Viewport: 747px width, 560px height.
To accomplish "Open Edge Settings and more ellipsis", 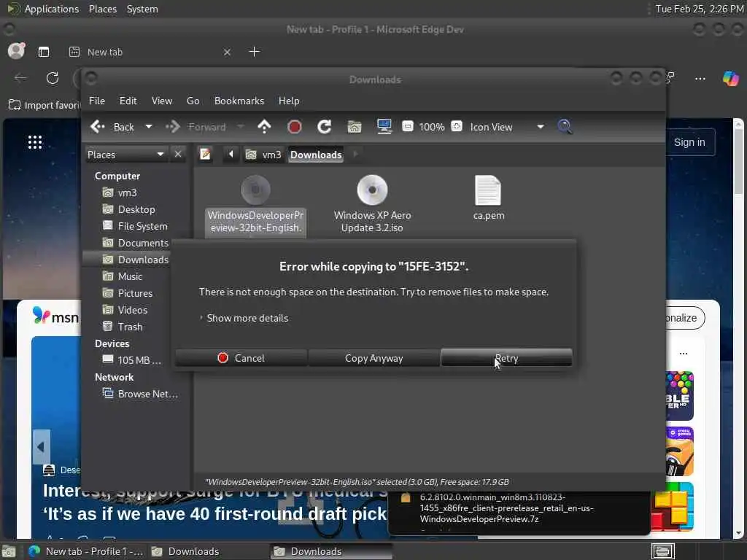I will (700, 78).
